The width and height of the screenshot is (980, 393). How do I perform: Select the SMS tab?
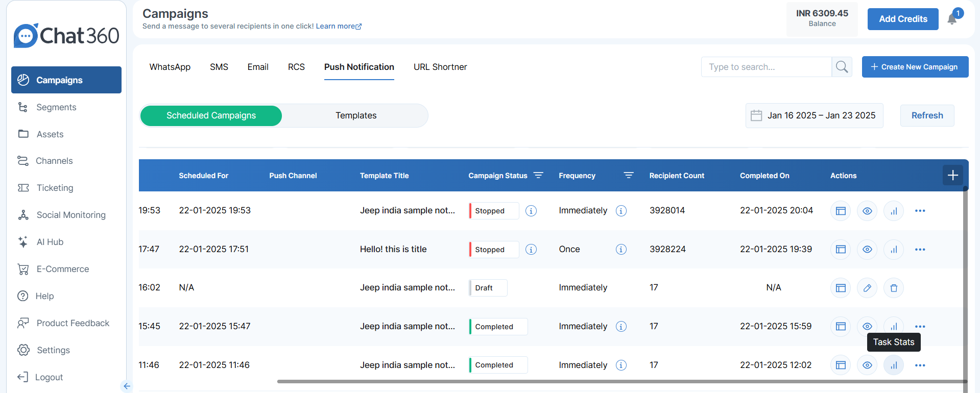pos(219,67)
